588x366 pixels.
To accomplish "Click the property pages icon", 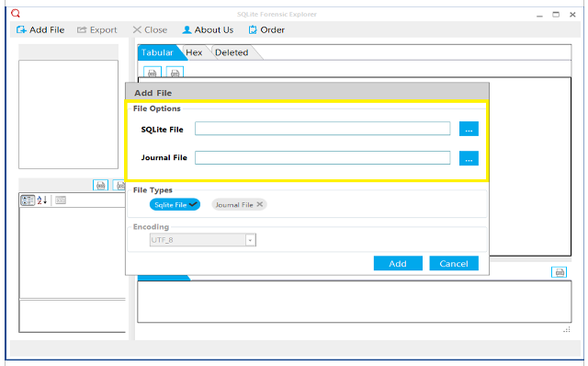I will click(x=61, y=200).
